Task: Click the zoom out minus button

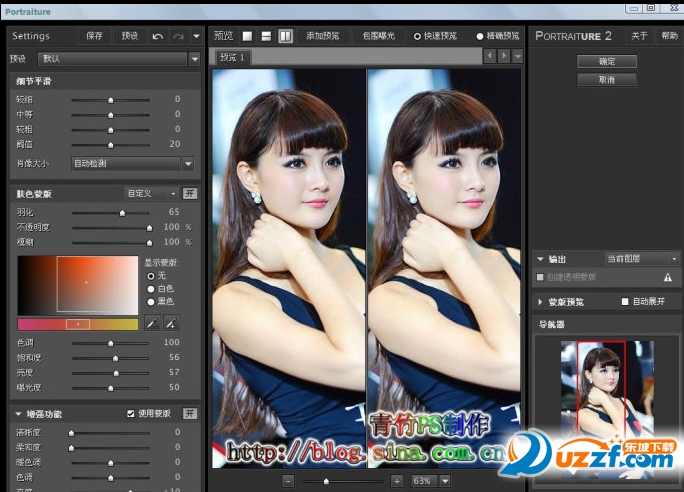Action: pyautogui.click(x=289, y=481)
